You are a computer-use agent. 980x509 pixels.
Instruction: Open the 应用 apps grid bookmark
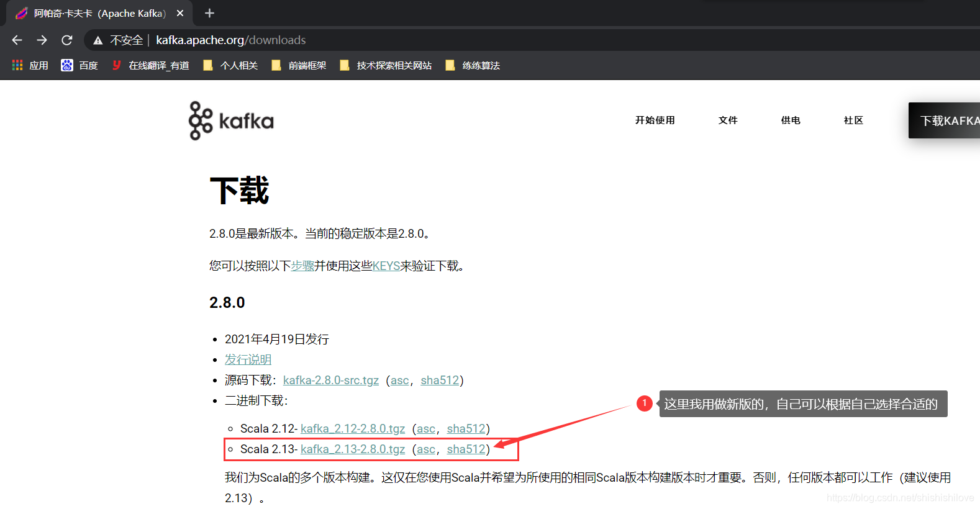tap(30, 65)
